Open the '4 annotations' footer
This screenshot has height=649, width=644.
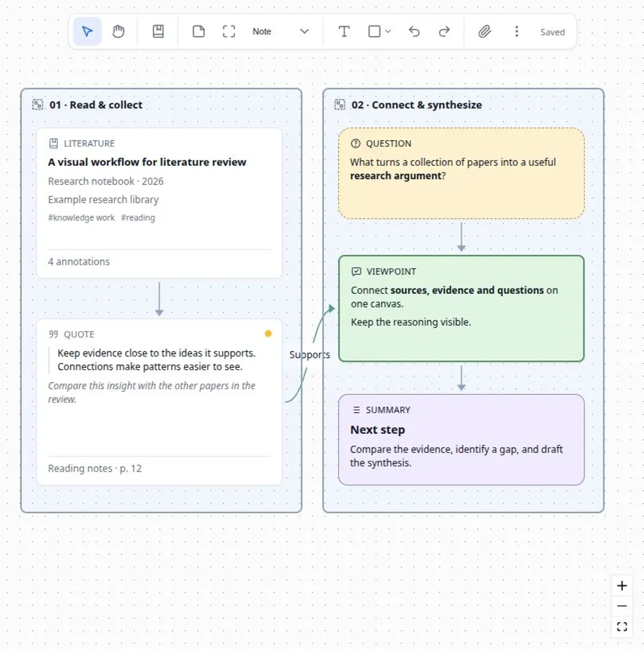point(79,261)
